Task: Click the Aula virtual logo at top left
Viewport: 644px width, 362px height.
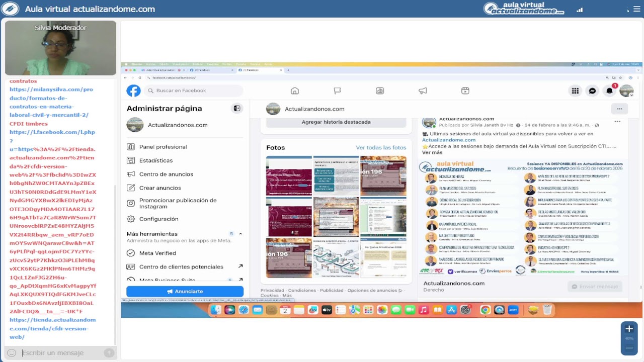Action: click(10, 9)
